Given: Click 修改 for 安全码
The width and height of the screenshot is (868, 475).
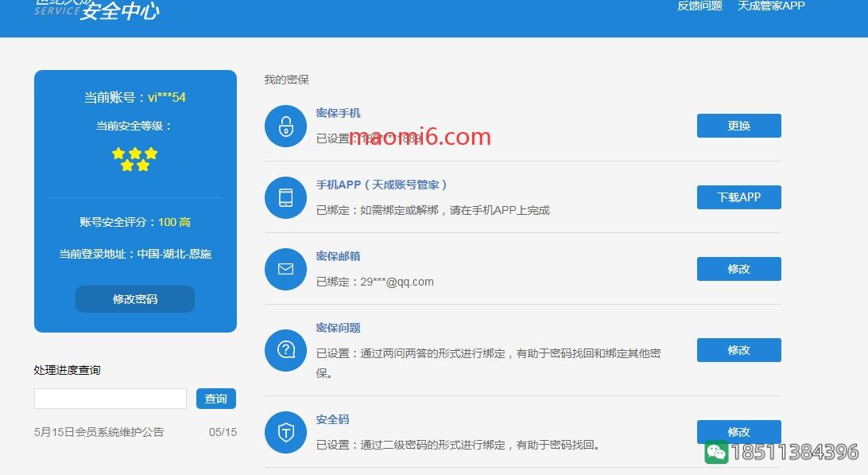Looking at the screenshot, I should [x=738, y=432].
